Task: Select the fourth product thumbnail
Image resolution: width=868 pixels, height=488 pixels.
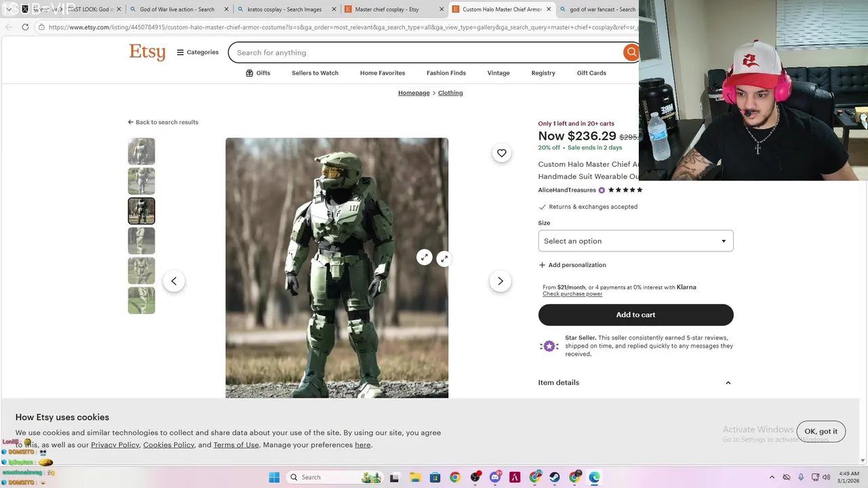Action: [x=141, y=241]
